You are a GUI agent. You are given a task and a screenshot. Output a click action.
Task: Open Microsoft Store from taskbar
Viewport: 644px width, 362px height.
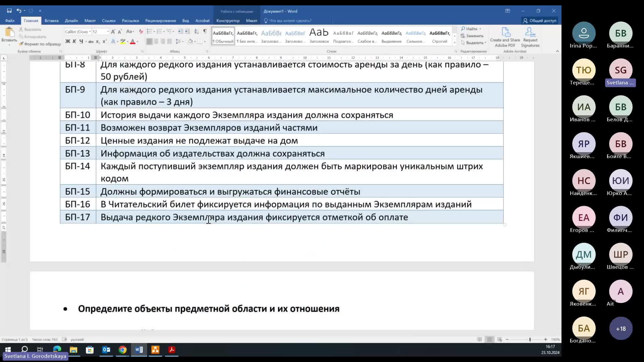click(x=90, y=350)
